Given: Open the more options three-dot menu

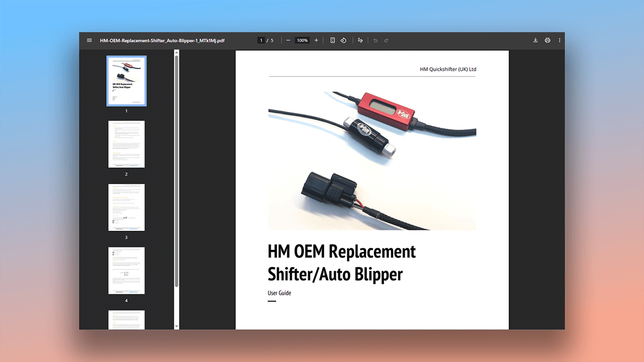Looking at the screenshot, I should tap(559, 40).
